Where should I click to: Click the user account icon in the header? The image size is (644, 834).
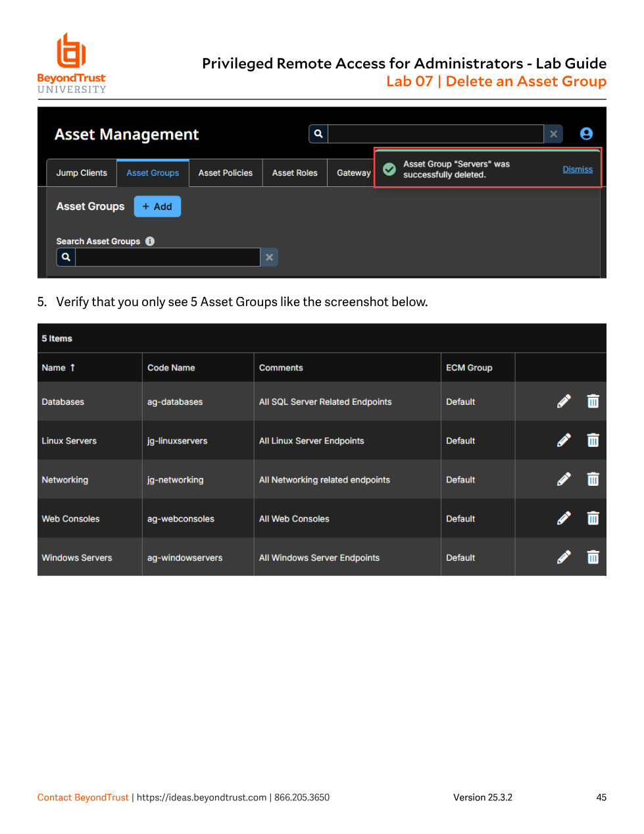pyautogui.click(x=586, y=134)
